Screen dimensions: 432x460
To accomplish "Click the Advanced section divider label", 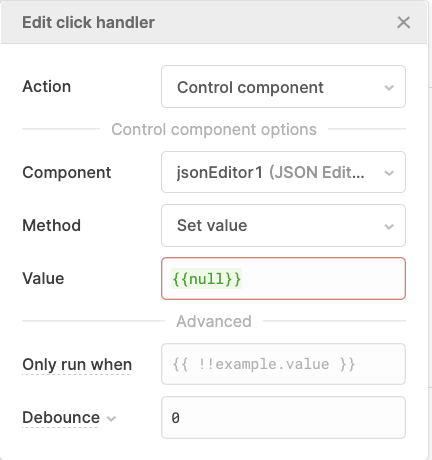I will click(214, 321).
